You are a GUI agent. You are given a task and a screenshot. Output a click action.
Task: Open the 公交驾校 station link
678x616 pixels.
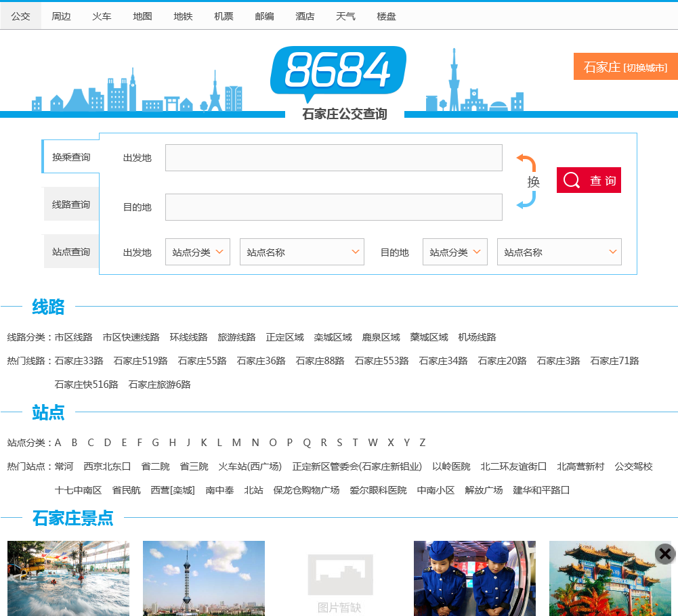tap(633, 466)
